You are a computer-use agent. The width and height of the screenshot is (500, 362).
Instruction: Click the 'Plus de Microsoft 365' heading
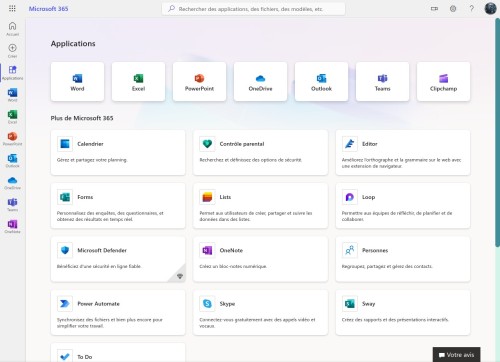82,118
